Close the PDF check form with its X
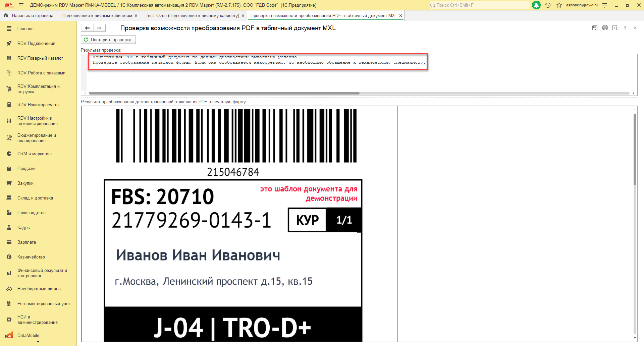The height and width of the screenshot is (346, 644). (635, 28)
